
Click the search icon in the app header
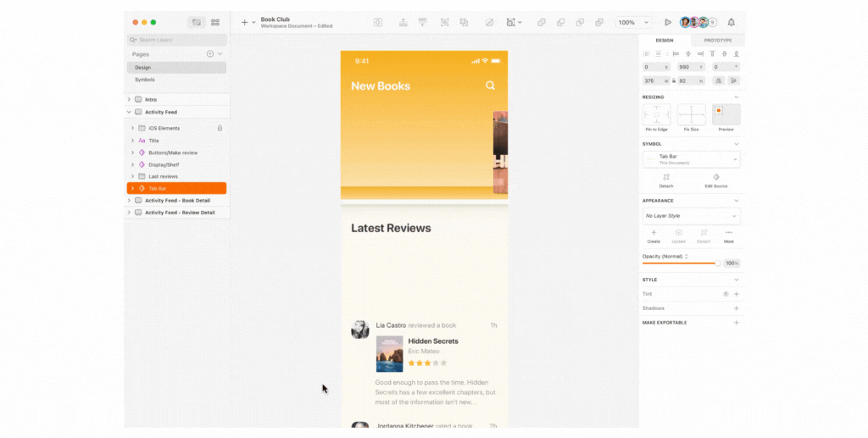tap(491, 86)
